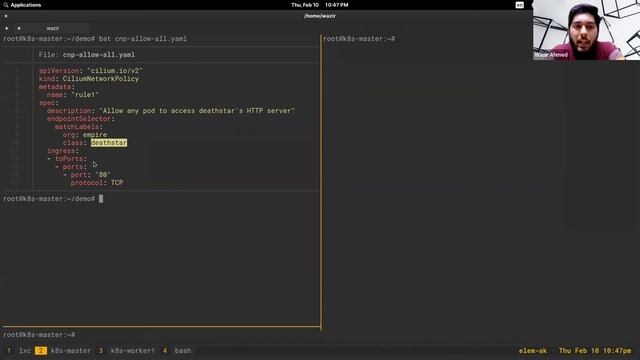Switch to tmux window 4 bash
640x360 pixels.
[x=177, y=351]
